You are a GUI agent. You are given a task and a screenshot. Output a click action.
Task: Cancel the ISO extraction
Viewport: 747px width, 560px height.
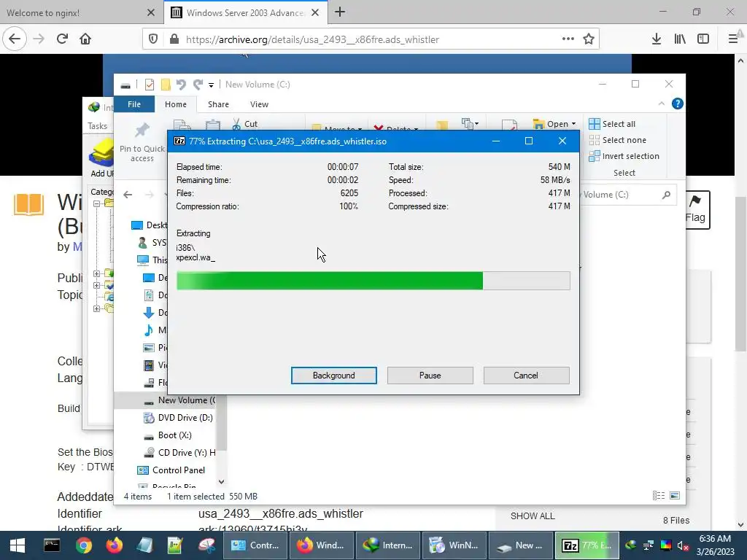pyautogui.click(x=526, y=376)
